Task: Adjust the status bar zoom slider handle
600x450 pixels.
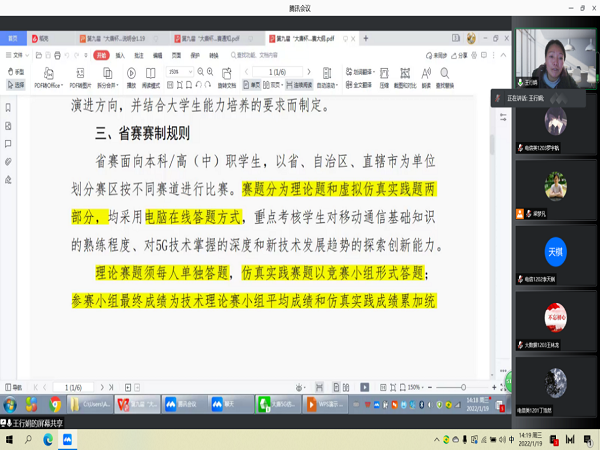Action: pyautogui.click(x=463, y=388)
